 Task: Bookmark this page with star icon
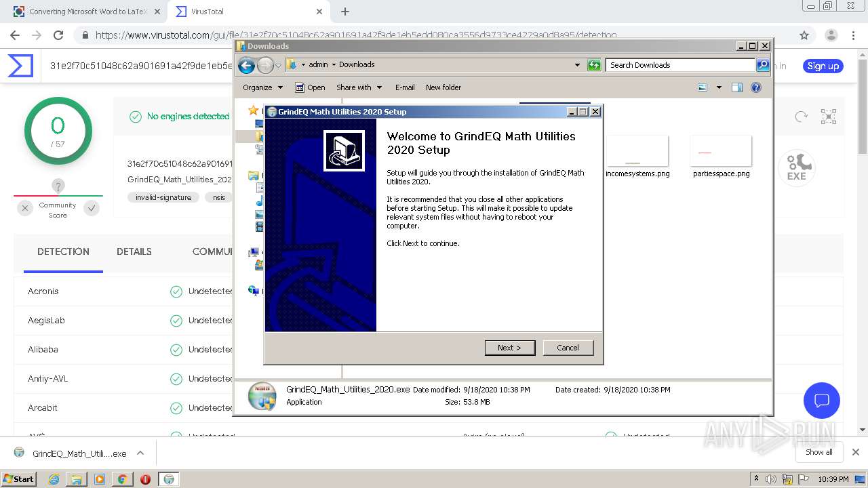click(x=804, y=35)
